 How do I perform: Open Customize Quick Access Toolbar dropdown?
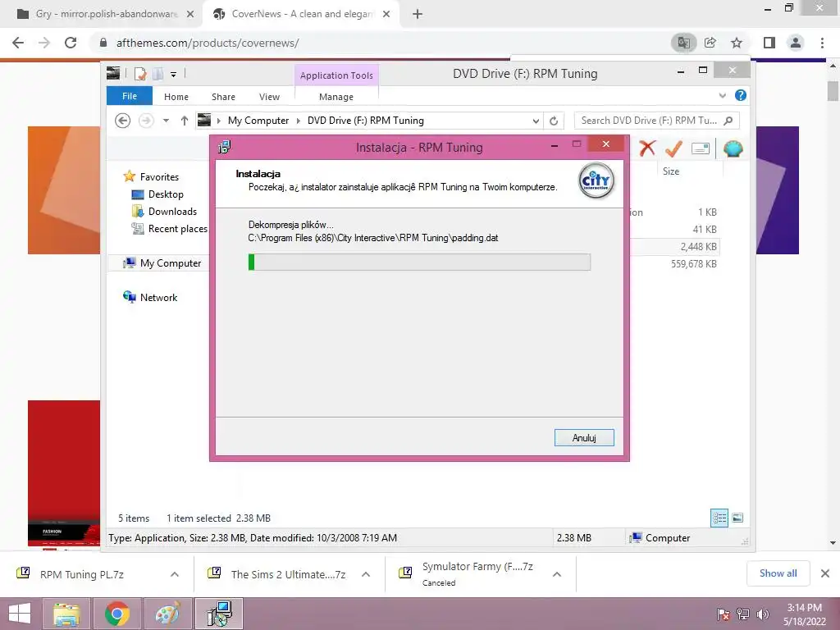pos(174,74)
